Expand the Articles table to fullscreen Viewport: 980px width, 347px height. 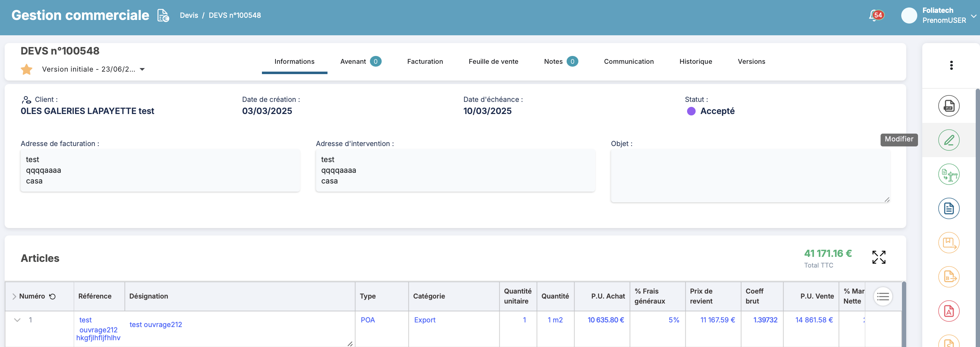click(878, 257)
